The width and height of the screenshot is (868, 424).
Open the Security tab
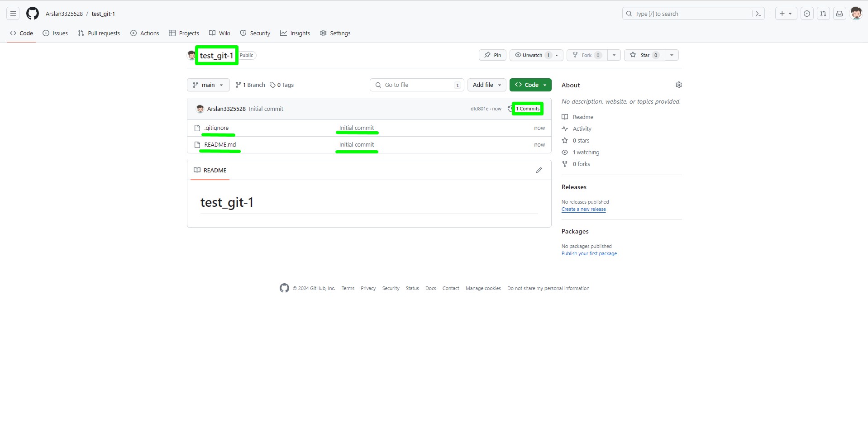click(x=255, y=33)
